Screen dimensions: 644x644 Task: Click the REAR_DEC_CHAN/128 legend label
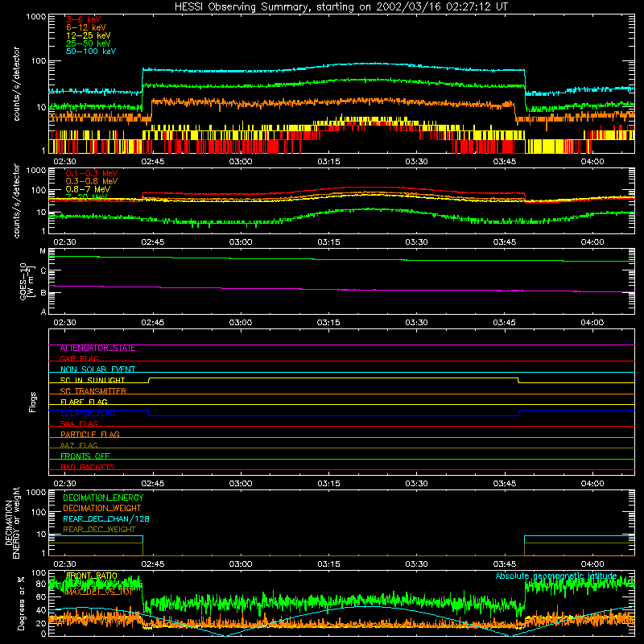pos(106,519)
